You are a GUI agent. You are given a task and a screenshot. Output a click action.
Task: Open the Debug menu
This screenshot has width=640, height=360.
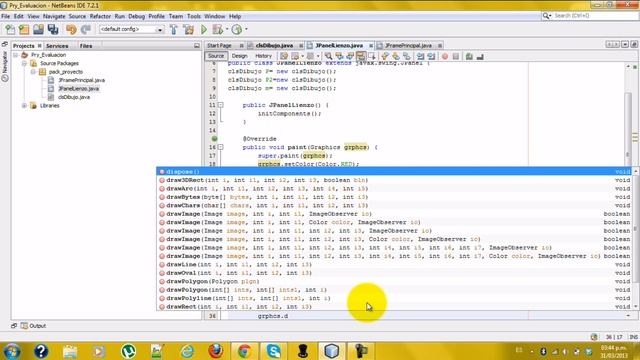point(136,16)
